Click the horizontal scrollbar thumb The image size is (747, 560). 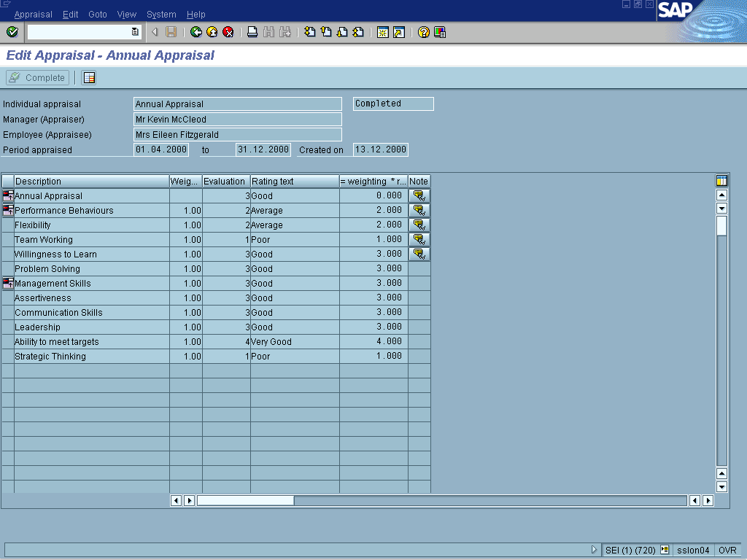point(245,500)
